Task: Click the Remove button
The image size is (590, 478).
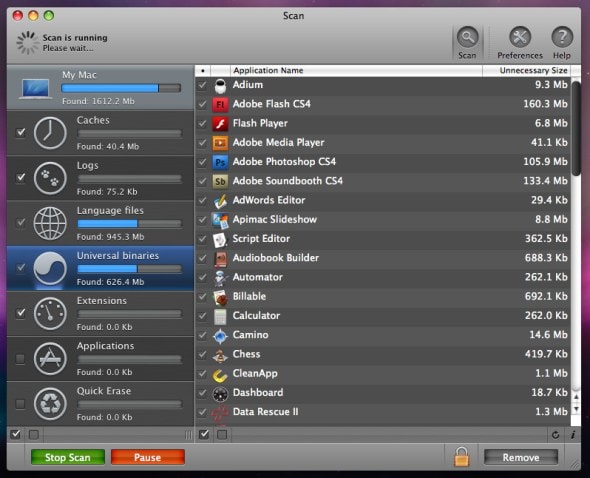Action: (x=521, y=457)
